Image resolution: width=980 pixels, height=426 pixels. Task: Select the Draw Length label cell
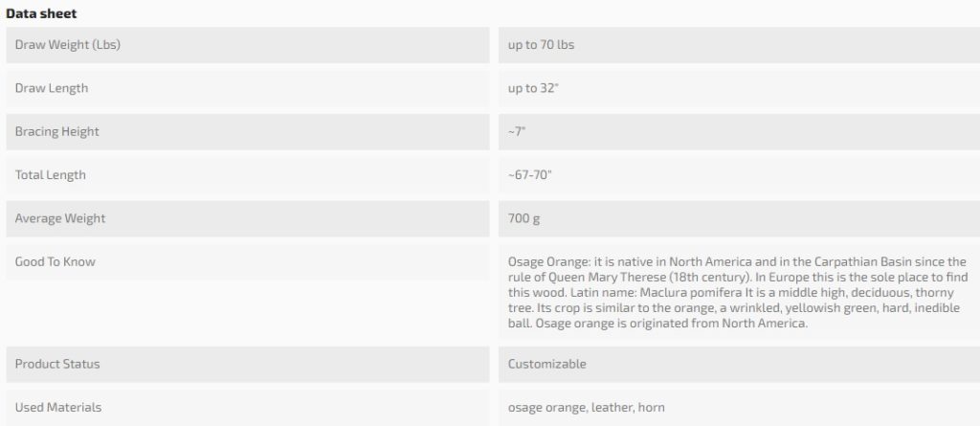click(52, 88)
